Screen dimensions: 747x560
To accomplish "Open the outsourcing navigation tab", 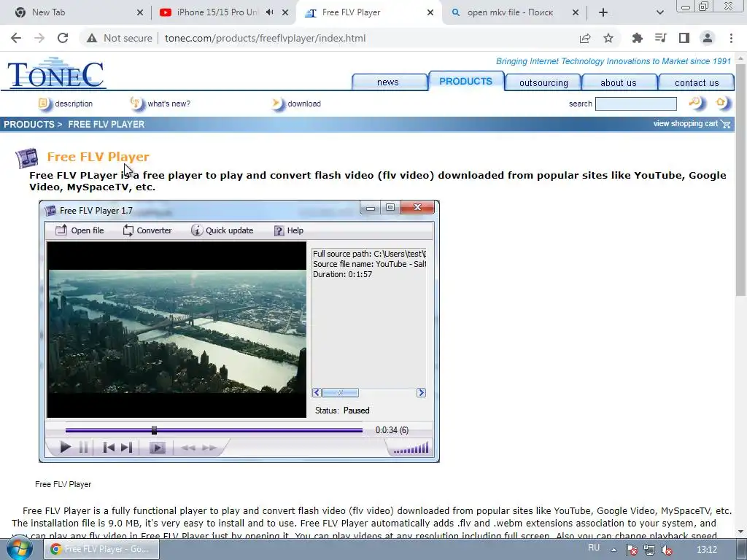I will tap(543, 82).
